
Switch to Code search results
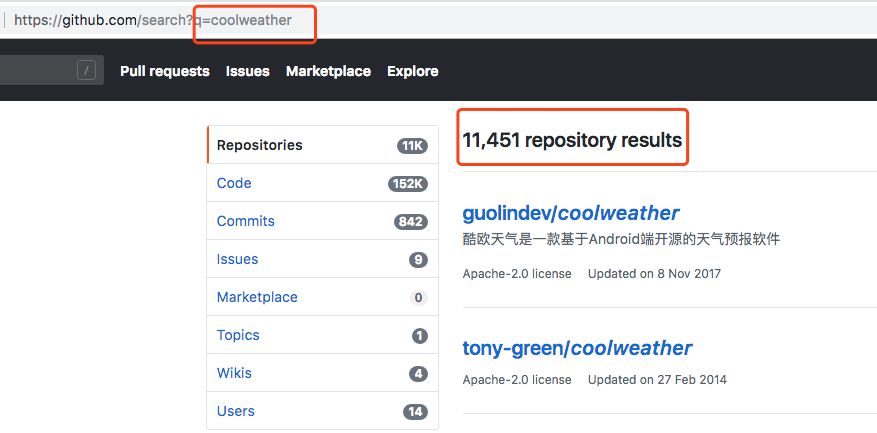click(323, 183)
